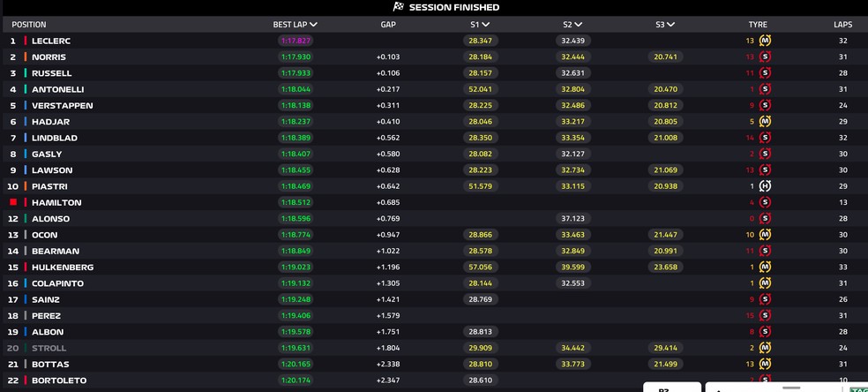868x392 pixels.
Task: Select the Hadjar driver name
Action: [x=50, y=121]
